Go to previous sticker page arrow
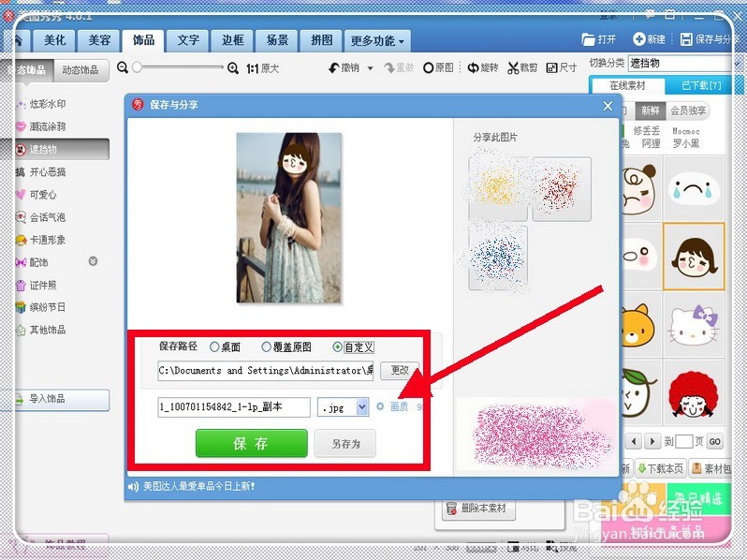The width and height of the screenshot is (747, 560). click(634, 441)
